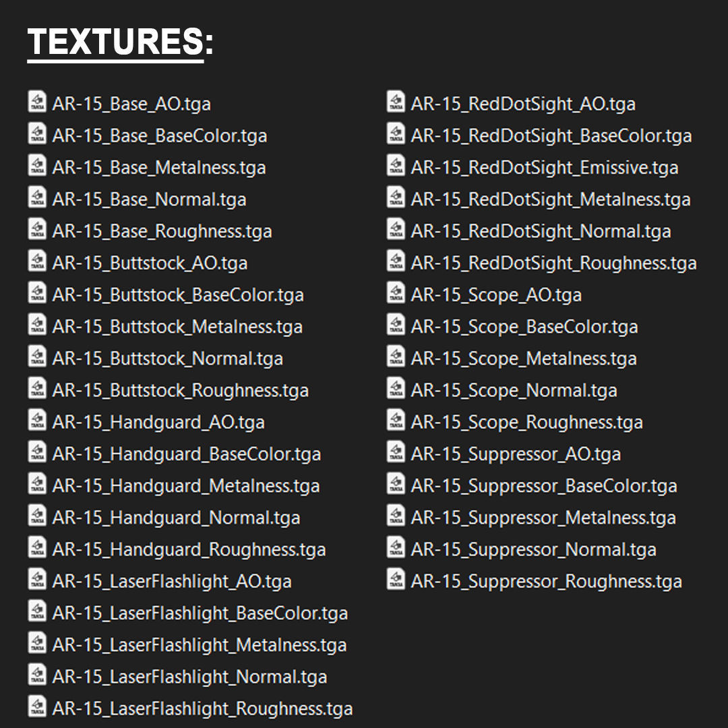728x728 pixels.
Task: Select the AR-15_Suppressor_BaseColor.tga file
Action: tap(543, 486)
